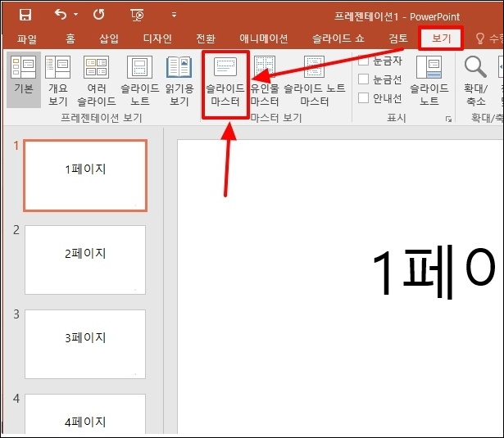Open 슬라이드 마스터 view
Viewport: 504px width, 438px height.
(x=225, y=81)
